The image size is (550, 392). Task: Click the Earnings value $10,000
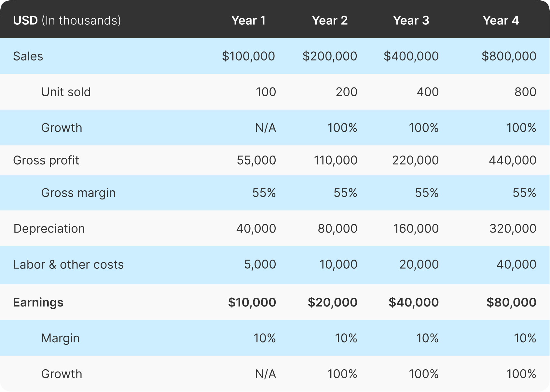tap(252, 303)
